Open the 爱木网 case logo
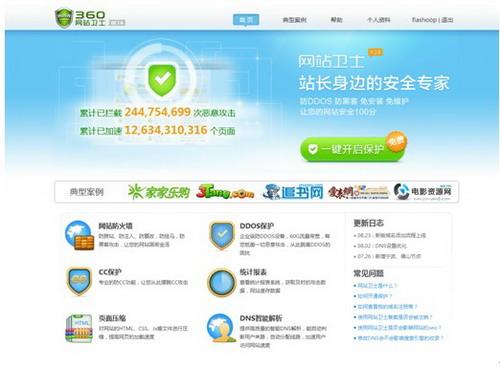500x367 pixels. pos(358,192)
